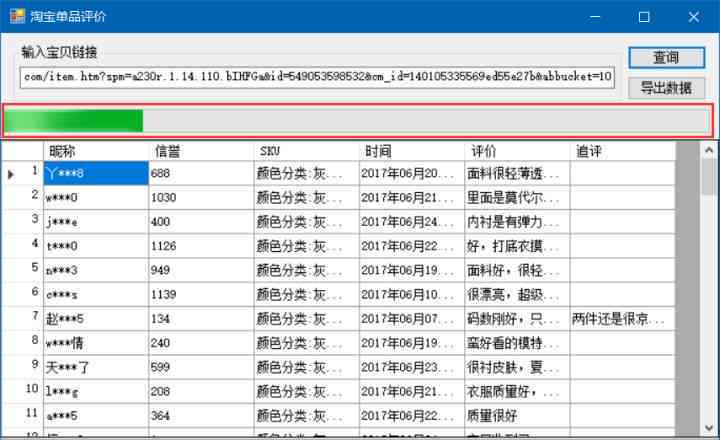Select the nickname cell j***e
The width and height of the screenshot is (720, 440).
click(96, 222)
